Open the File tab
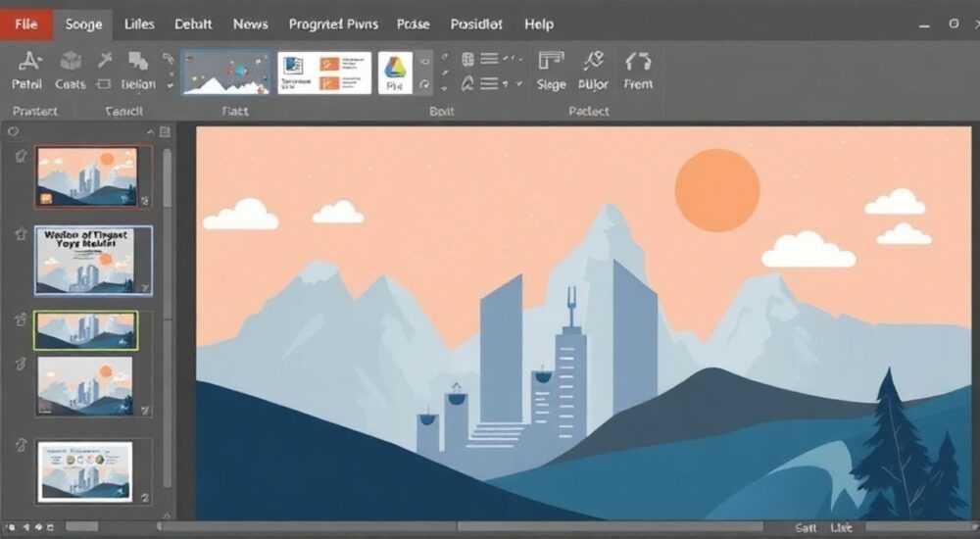This screenshot has width=980, height=539. (25, 24)
